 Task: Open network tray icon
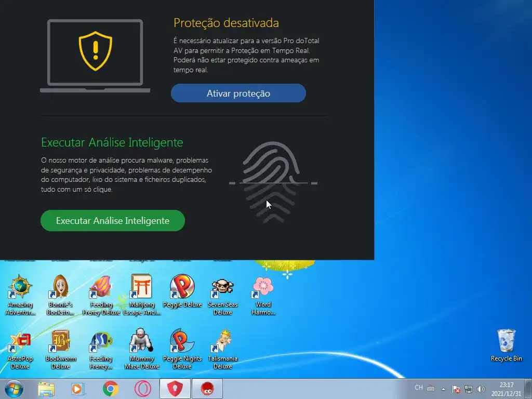pyautogui.click(x=469, y=389)
